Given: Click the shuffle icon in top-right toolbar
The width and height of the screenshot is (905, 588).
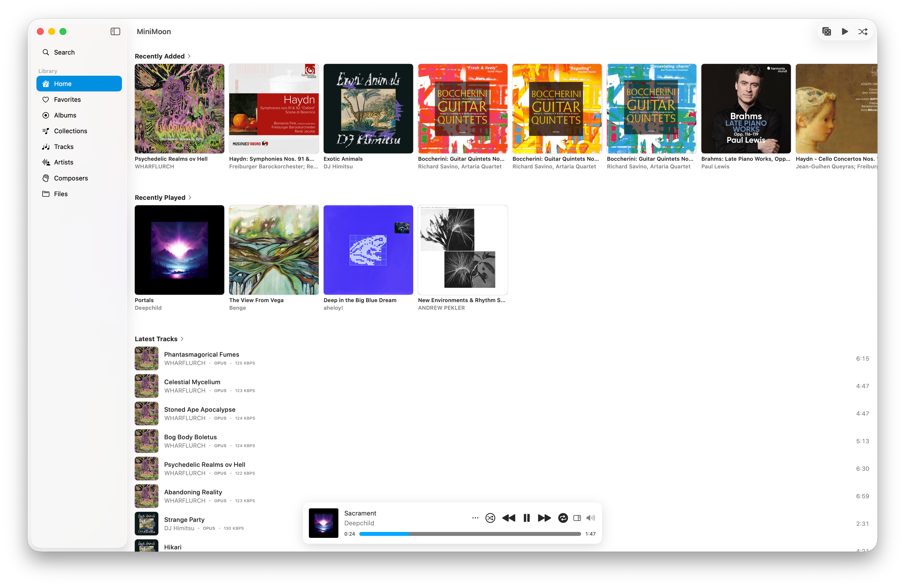Looking at the screenshot, I should click(862, 31).
